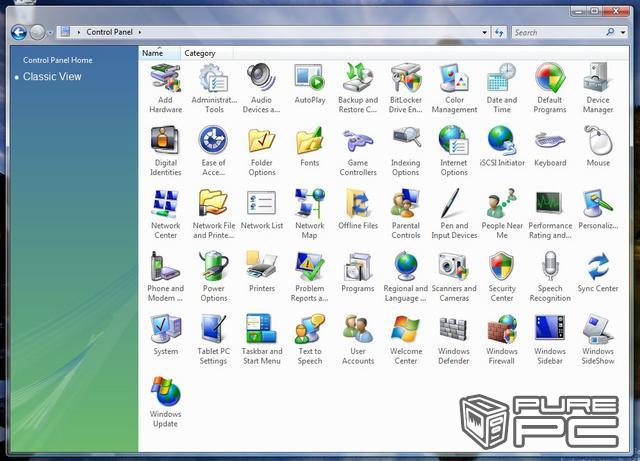This screenshot has height=461, width=640.
Task: Open Windows SideShow
Action: click(x=598, y=340)
